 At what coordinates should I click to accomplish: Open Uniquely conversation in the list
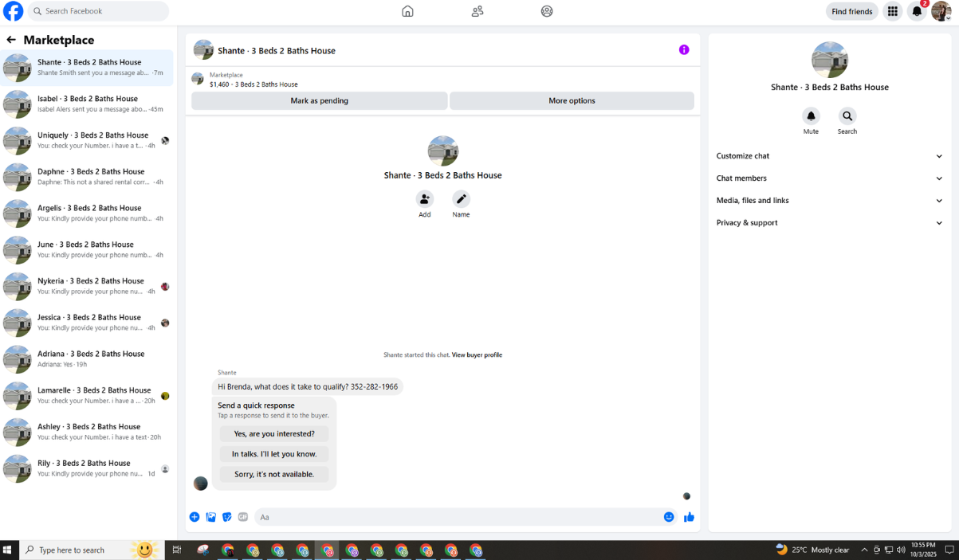(x=87, y=141)
